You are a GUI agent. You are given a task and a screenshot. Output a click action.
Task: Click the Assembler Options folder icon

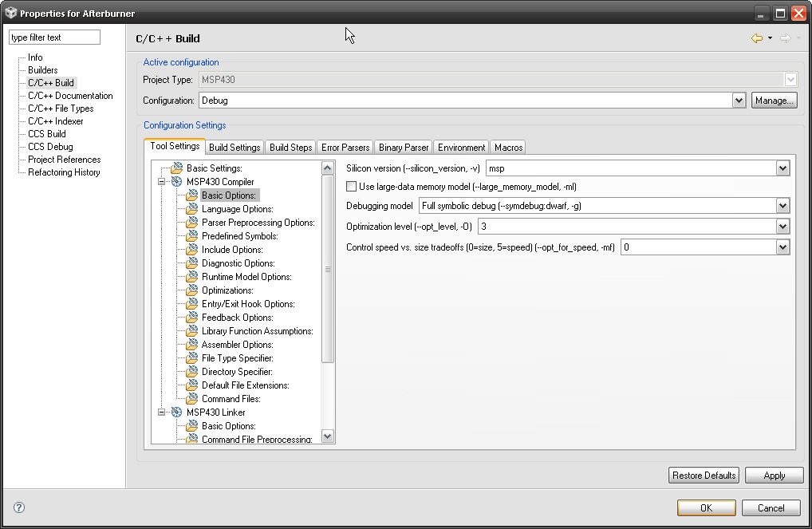coord(191,344)
